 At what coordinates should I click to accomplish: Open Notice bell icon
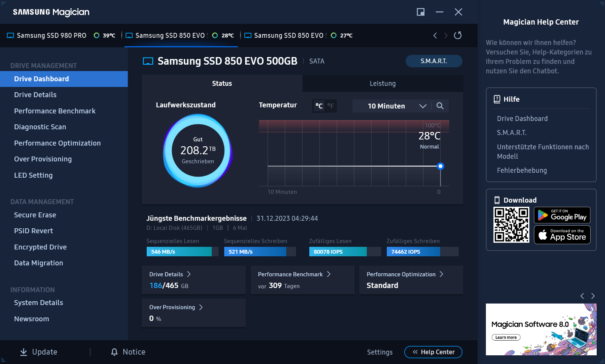114,352
